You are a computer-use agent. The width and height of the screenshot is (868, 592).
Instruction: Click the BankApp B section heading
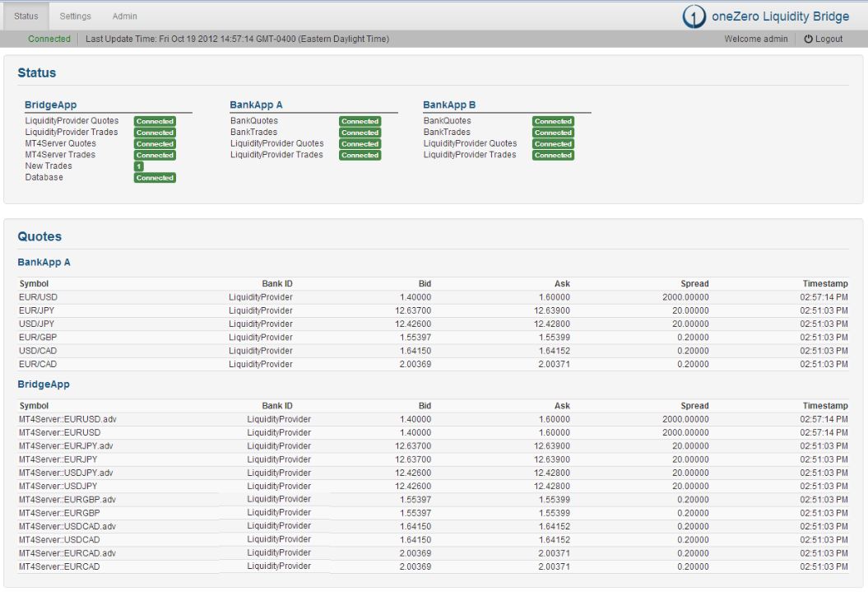coord(449,105)
